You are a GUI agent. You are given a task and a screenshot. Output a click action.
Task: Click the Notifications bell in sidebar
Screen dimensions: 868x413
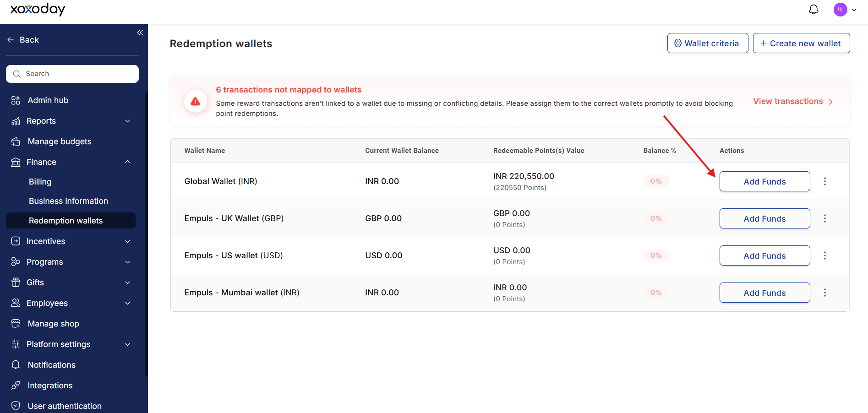click(x=16, y=364)
